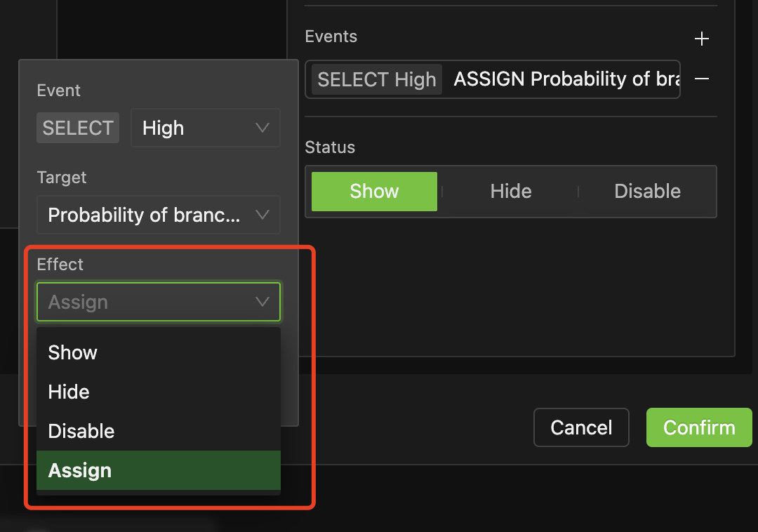Click ASSIGN Probability text in event entry
This screenshot has height=532, width=758.
coord(566,79)
